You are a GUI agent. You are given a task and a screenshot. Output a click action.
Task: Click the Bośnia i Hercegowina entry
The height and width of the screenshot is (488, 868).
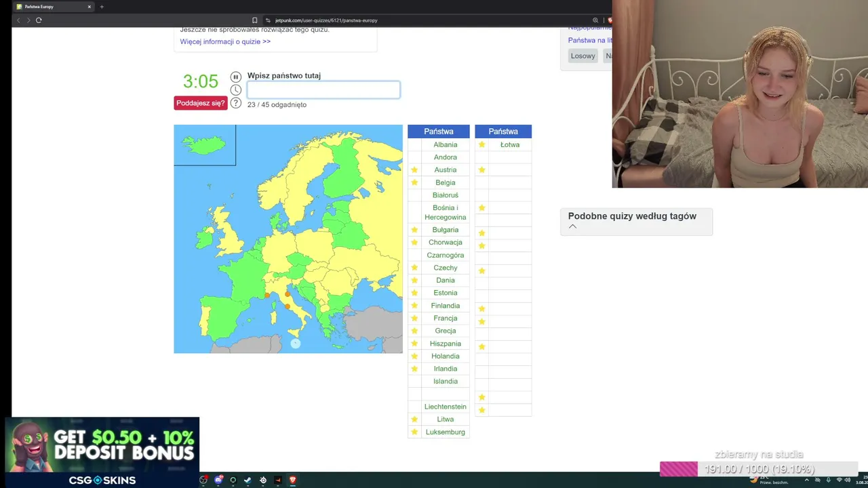point(446,213)
